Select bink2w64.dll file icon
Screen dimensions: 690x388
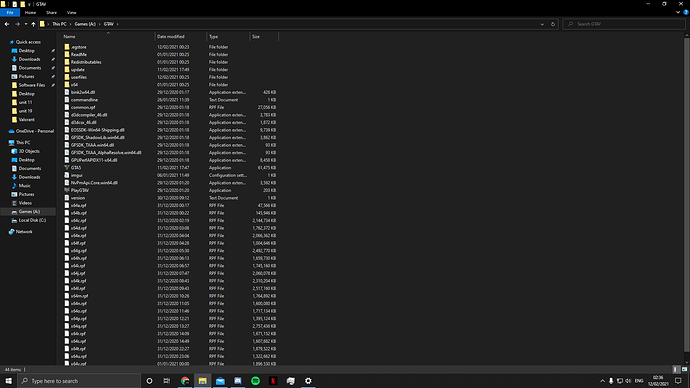(67, 92)
